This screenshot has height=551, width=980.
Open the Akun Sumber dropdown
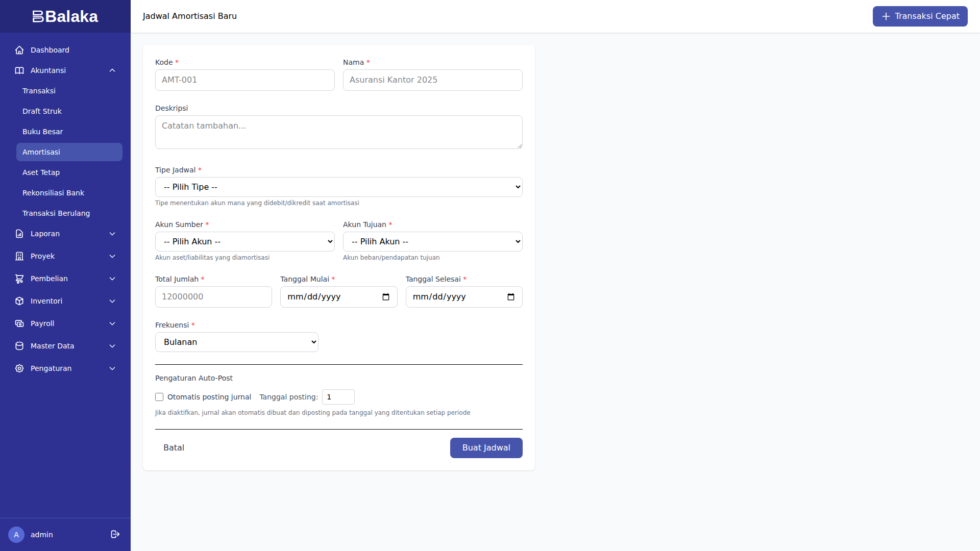click(x=244, y=242)
